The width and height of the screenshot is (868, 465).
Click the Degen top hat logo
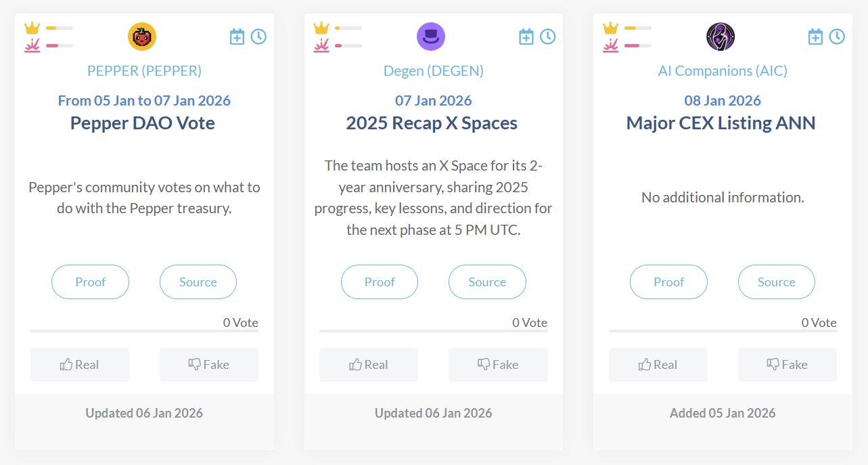431,37
